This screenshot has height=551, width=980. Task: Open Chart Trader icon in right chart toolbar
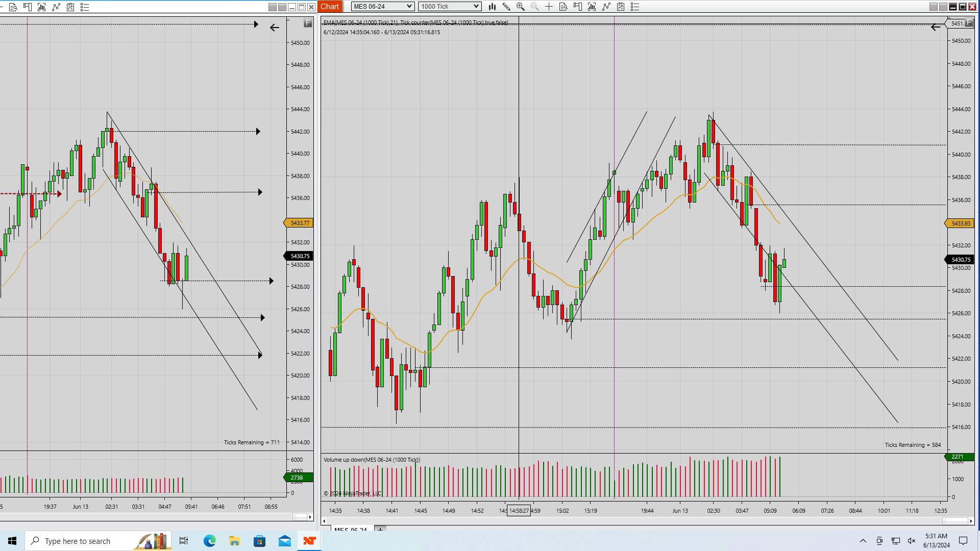click(578, 7)
